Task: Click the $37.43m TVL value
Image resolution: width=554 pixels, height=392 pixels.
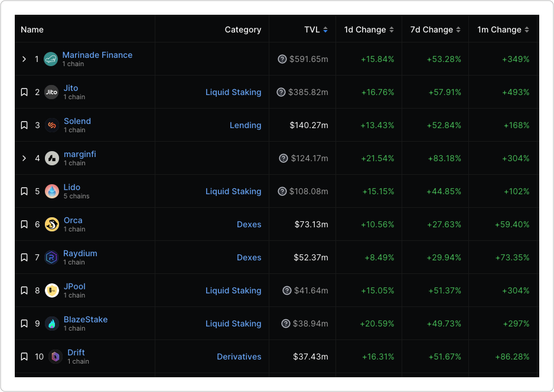Action: click(x=311, y=357)
